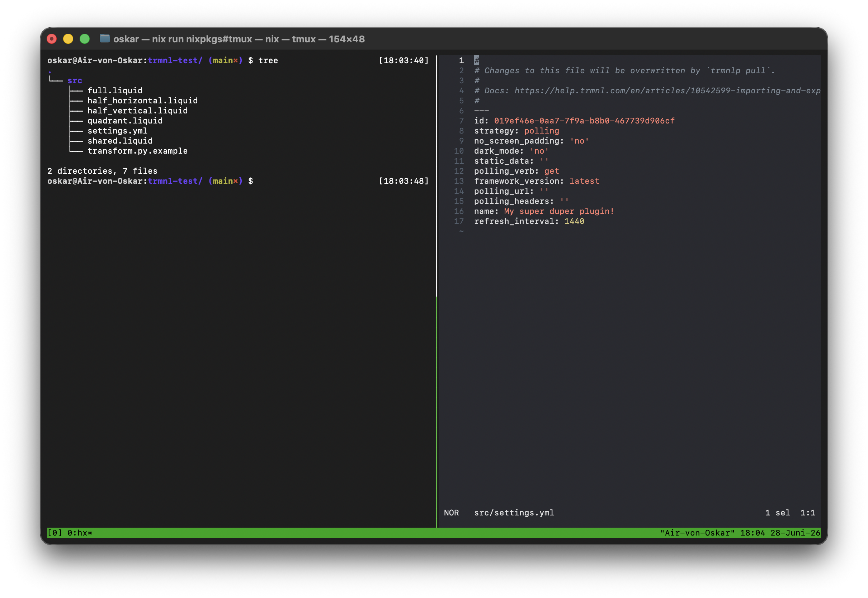Viewport: 868px width, 598px height.
Task: Click the 'Changes to this file' comment line
Action: coord(624,71)
